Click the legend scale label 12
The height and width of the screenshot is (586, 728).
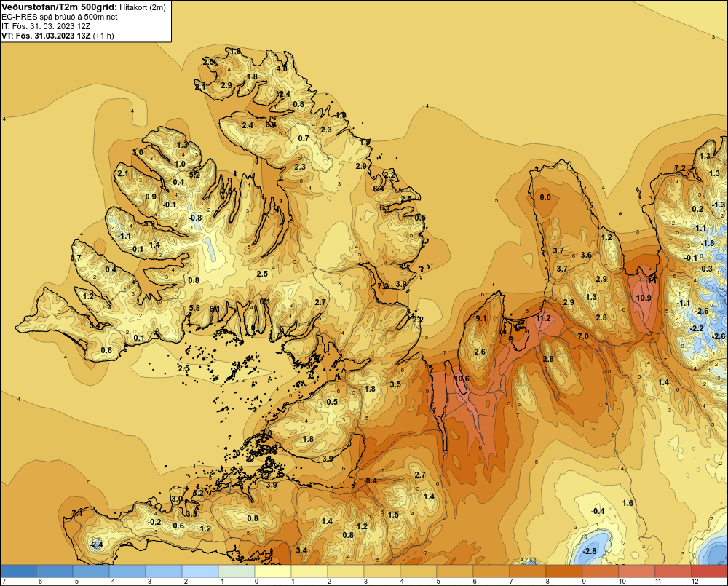pos(695,582)
